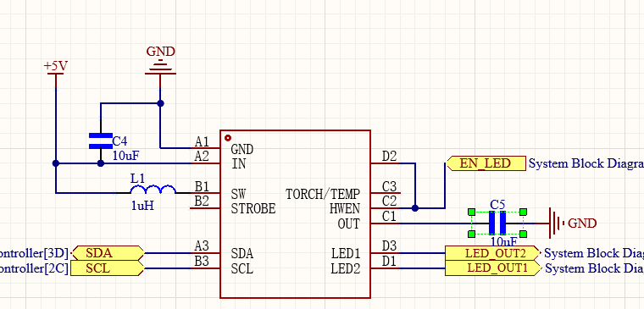Select the SCL port
The width and height of the screenshot is (644, 309).
tap(108, 268)
